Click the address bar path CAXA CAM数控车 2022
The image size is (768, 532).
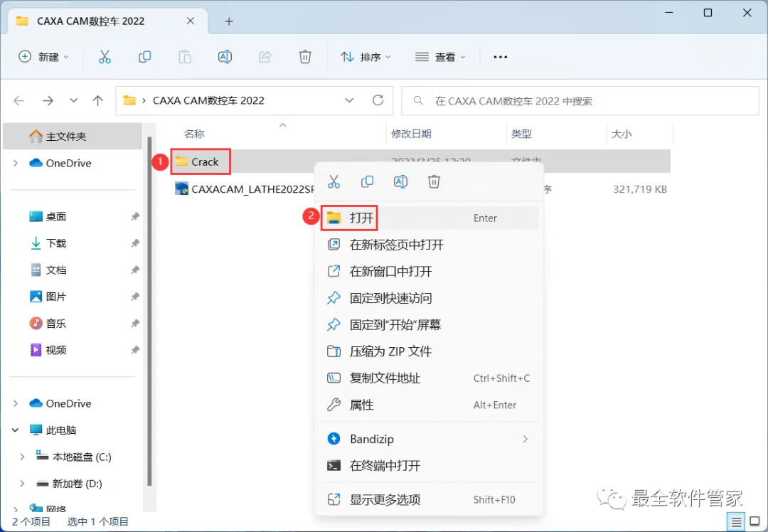pos(208,100)
